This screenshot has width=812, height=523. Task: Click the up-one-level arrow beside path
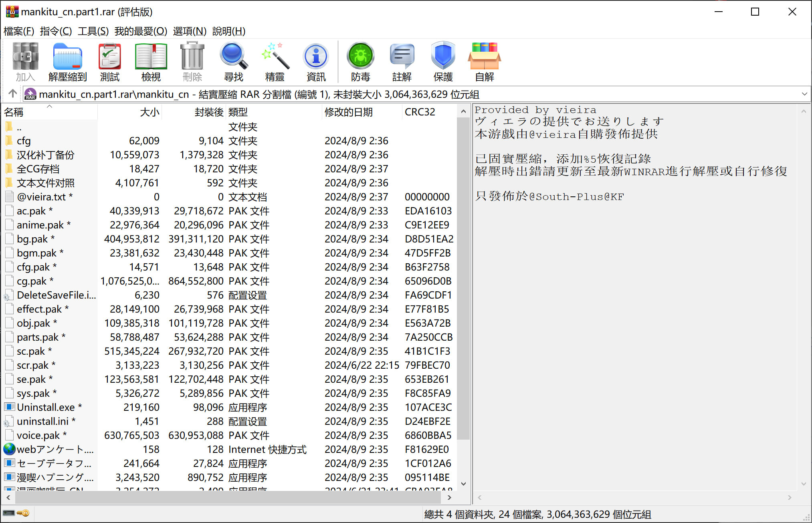(x=12, y=94)
